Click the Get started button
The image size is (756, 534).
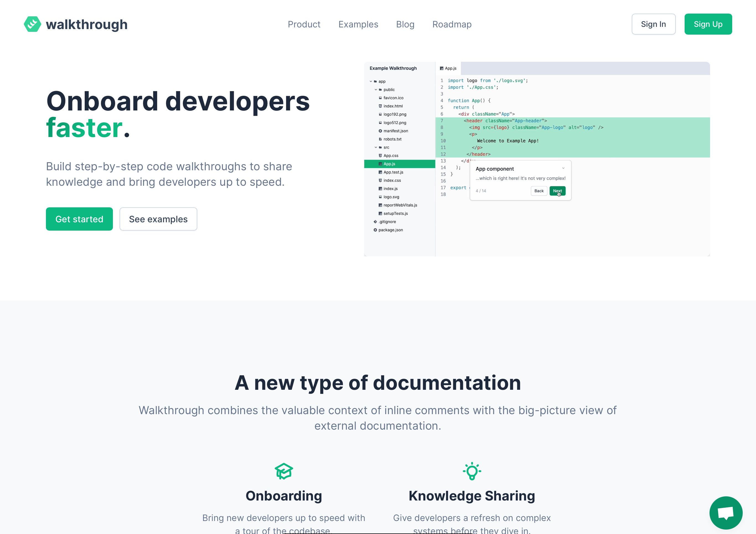(79, 219)
